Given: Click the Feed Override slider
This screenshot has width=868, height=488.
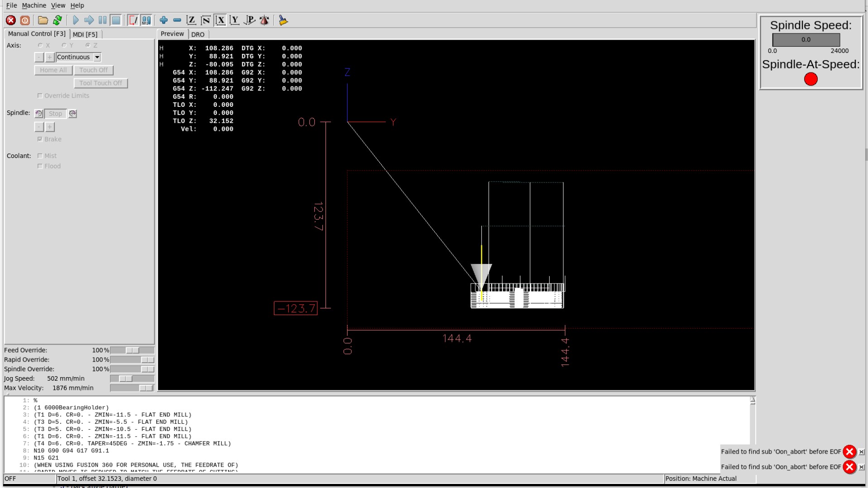Looking at the screenshot, I should 132,350.
